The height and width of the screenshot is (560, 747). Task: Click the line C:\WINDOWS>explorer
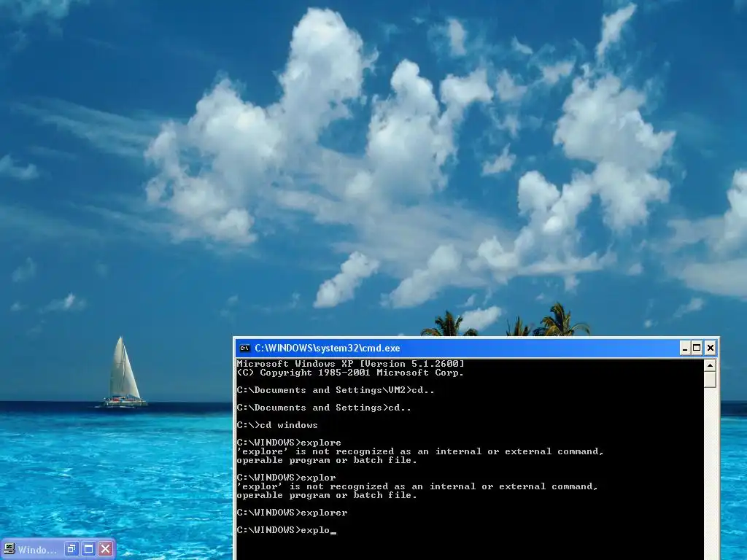click(292, 513)
